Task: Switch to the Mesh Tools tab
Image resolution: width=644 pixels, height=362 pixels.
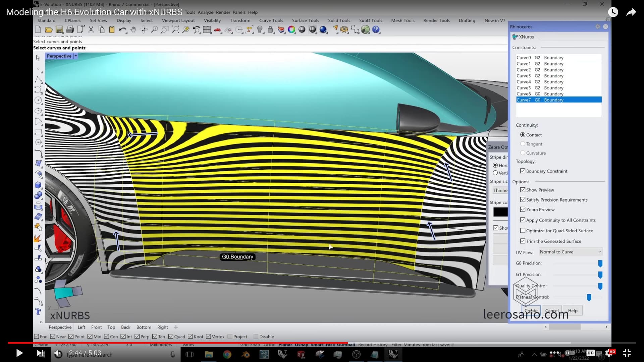Action: pos(402,20)
